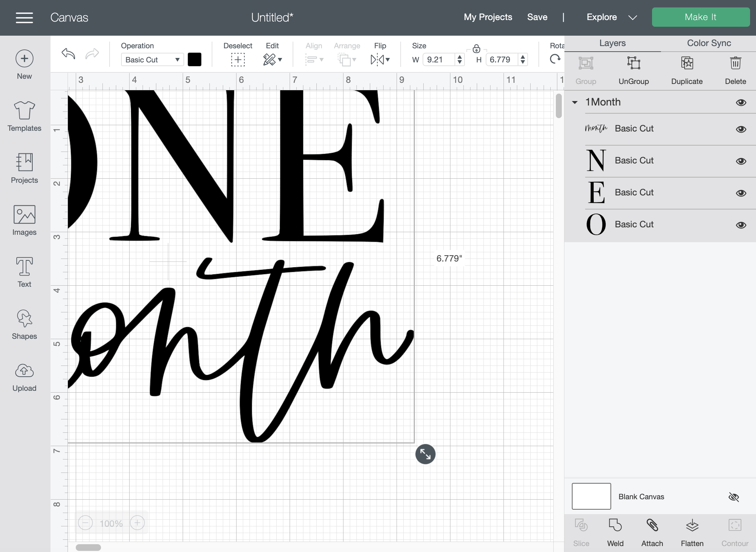Expand the Explore machine dropdown
Viewport: 756px width, 552px height.
click(x=632, y=17)
